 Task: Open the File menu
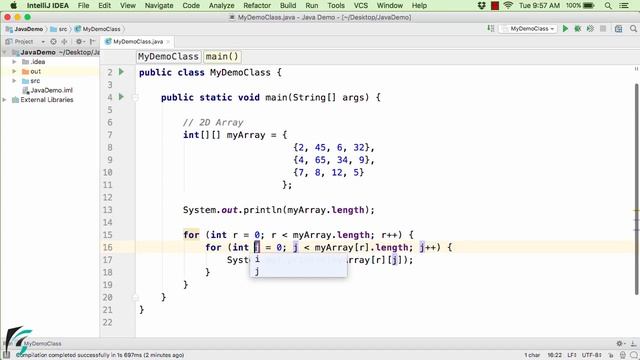(83, 5)
